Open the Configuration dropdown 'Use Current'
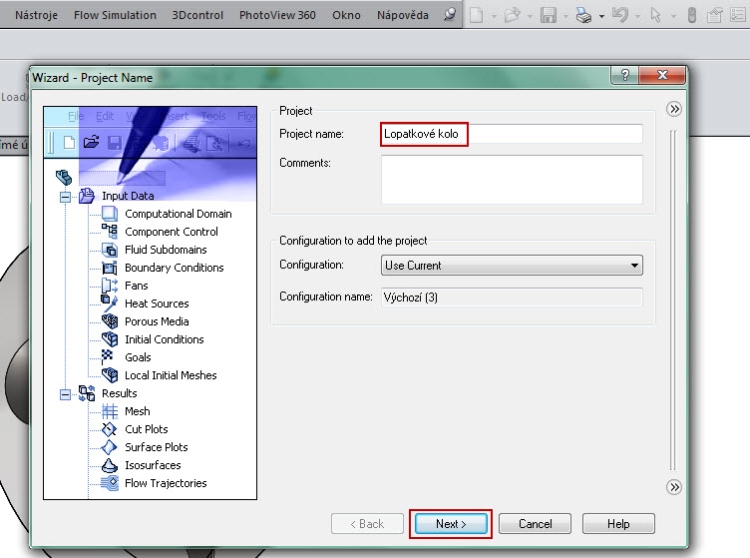The height and width of the screenshot is (558, 750). [511, 265]
